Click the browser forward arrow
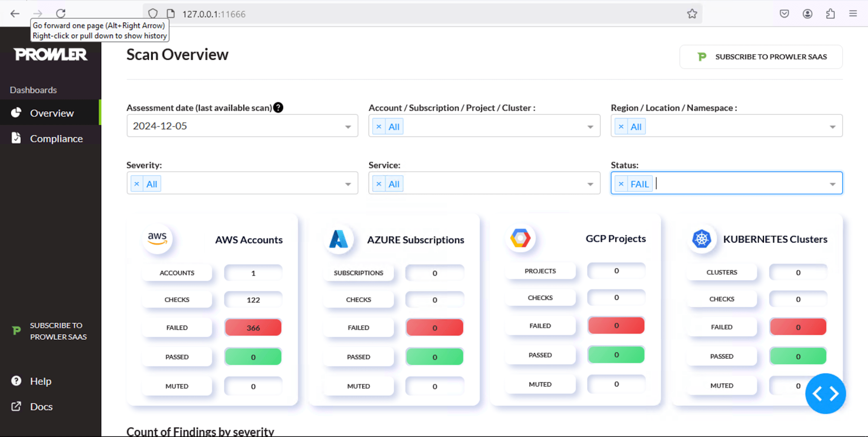 pyautogui.click(x=38, y=14)
